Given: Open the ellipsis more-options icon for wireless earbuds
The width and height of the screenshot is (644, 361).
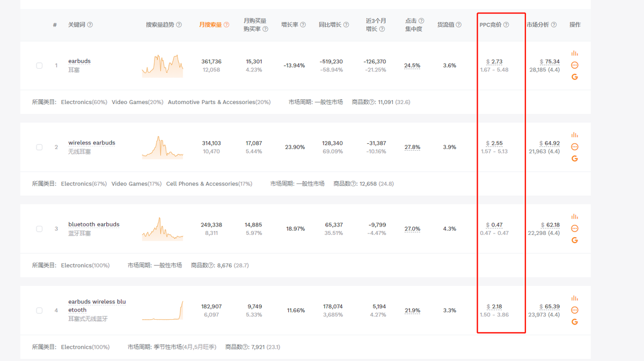Looking at the screenshot, I should click(575, 146).
